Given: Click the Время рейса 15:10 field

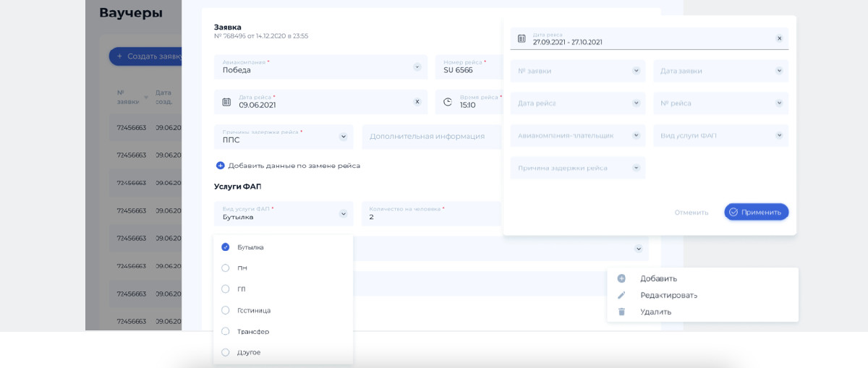Looking at the screenshot, I should 469,102.
